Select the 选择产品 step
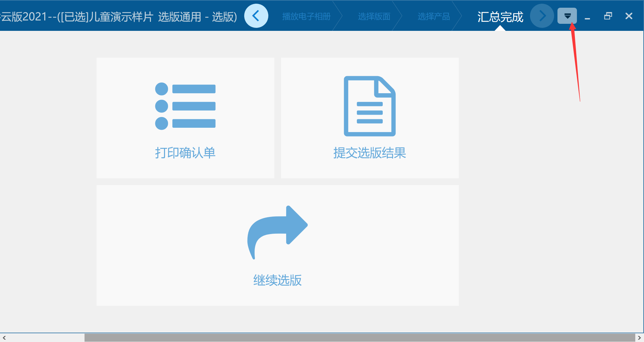 (x=434, y=16)
